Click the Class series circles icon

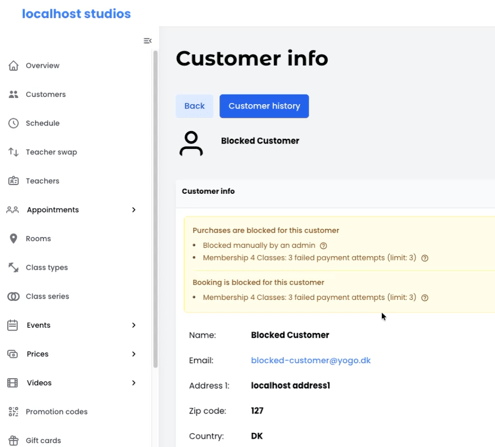13,296
